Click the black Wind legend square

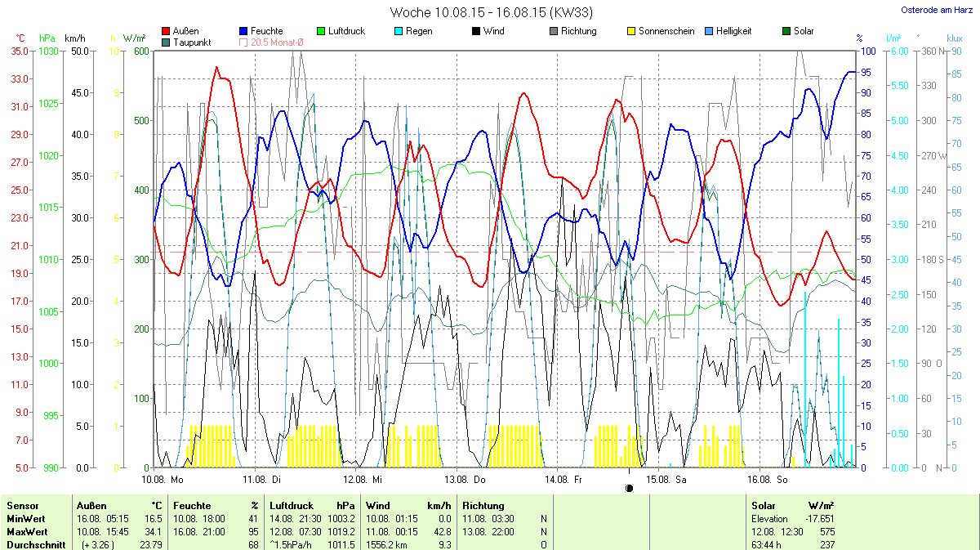(x=475, y=31)
